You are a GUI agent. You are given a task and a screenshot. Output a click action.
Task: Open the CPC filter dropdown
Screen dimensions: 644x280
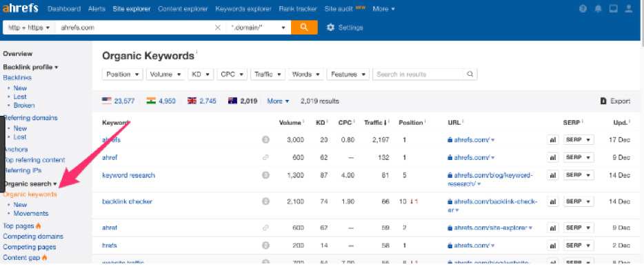pos(232,74)
